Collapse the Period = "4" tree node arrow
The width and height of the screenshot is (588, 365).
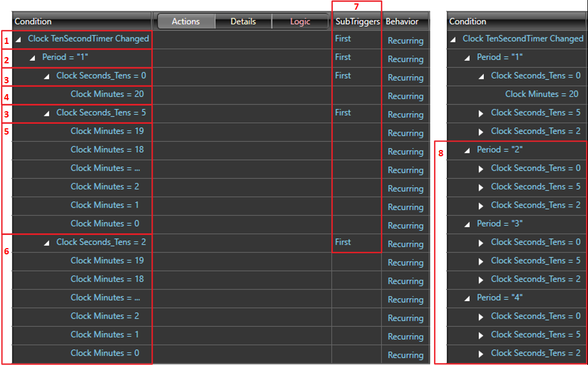click(x=467, y=298)
